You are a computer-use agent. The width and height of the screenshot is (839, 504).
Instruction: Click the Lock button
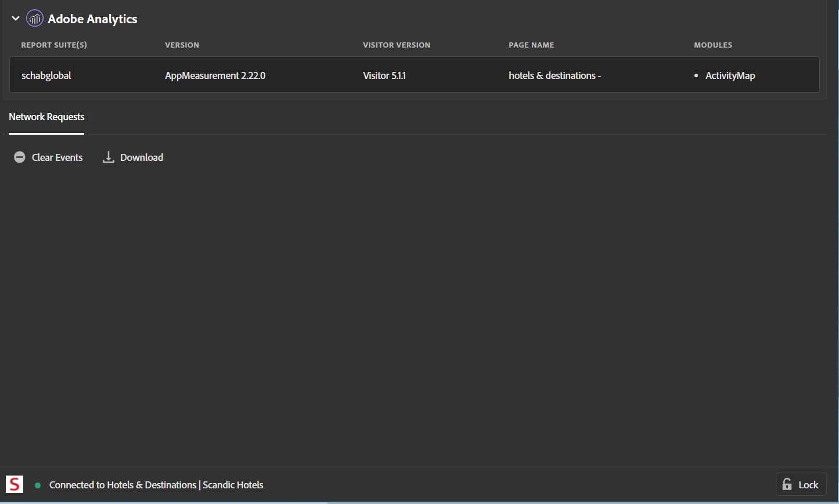[801, 485]
